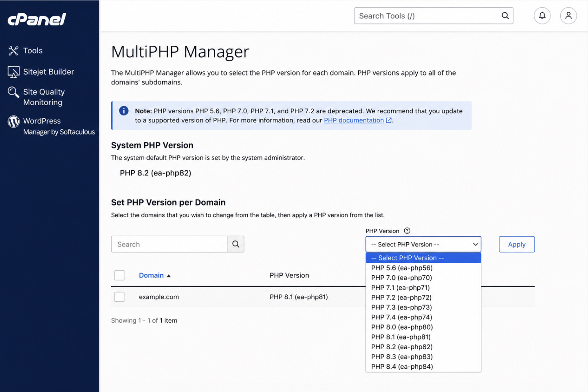
Task: Choose PHP 8.4 (ea-php84)
Action: pyautogui.click(x=423, y=366)
